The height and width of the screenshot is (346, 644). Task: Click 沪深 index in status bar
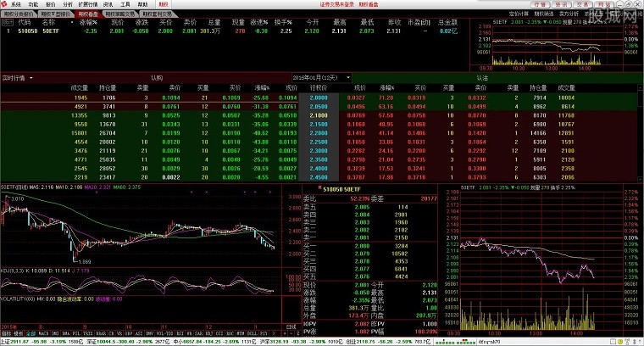[301, 342]
